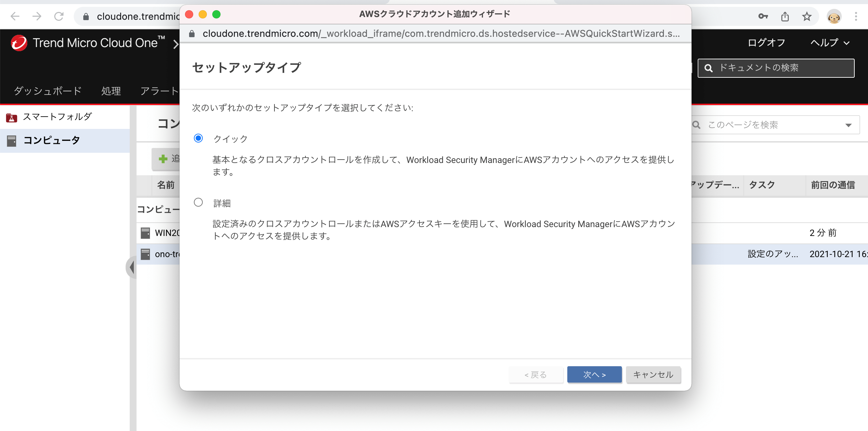
Task: Click the 2021-10-21 communication cell
Action: click(838, 254)
